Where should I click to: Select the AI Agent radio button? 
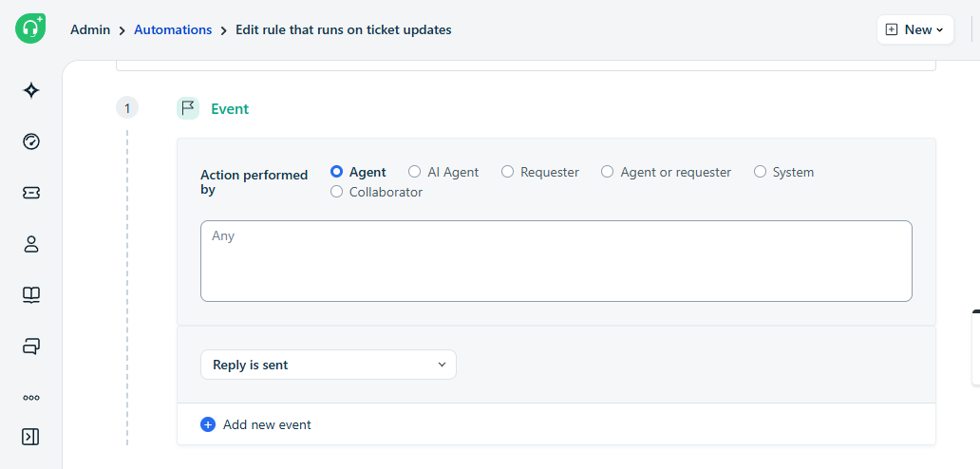(x=414, y=172)
